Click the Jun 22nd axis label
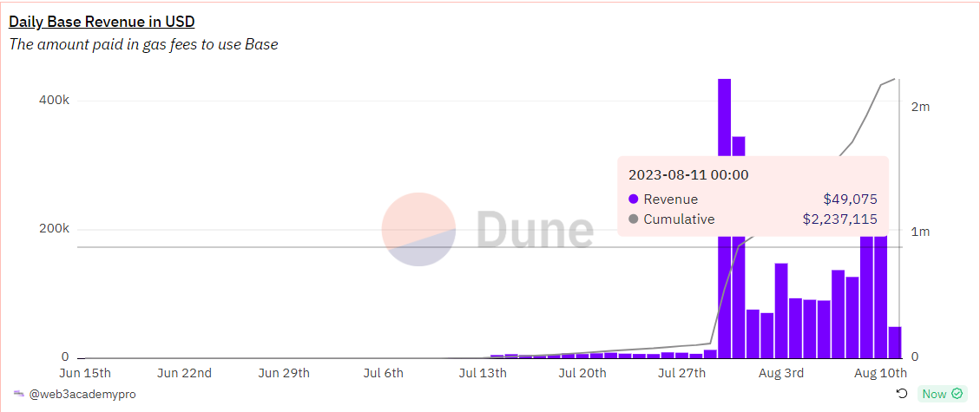980x412 pixels. (184, 373)
